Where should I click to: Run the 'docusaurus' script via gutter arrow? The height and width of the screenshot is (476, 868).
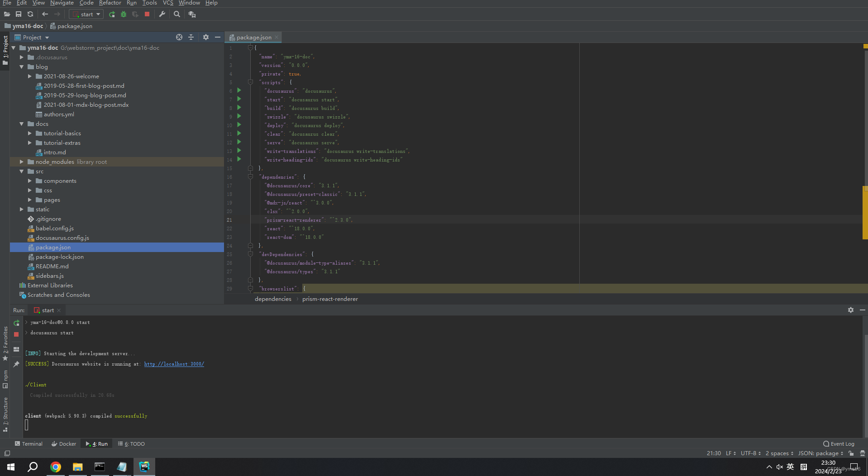click(x=239, y=90)
